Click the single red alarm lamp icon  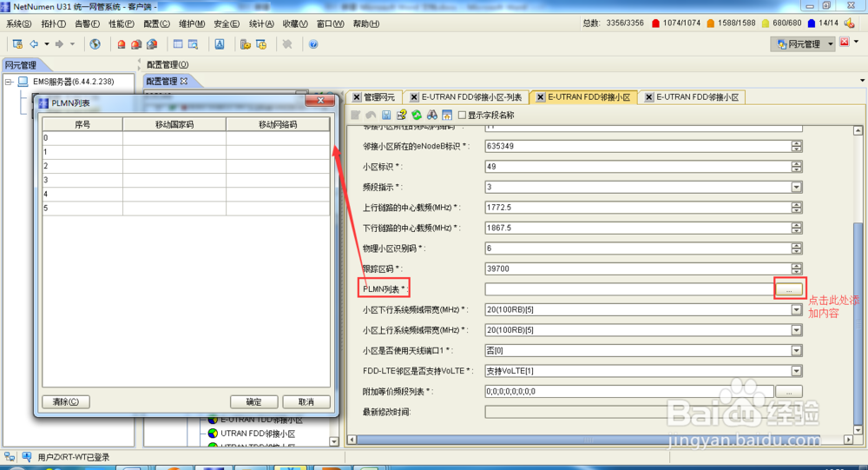pyautogui.click(x=122, y=44)
